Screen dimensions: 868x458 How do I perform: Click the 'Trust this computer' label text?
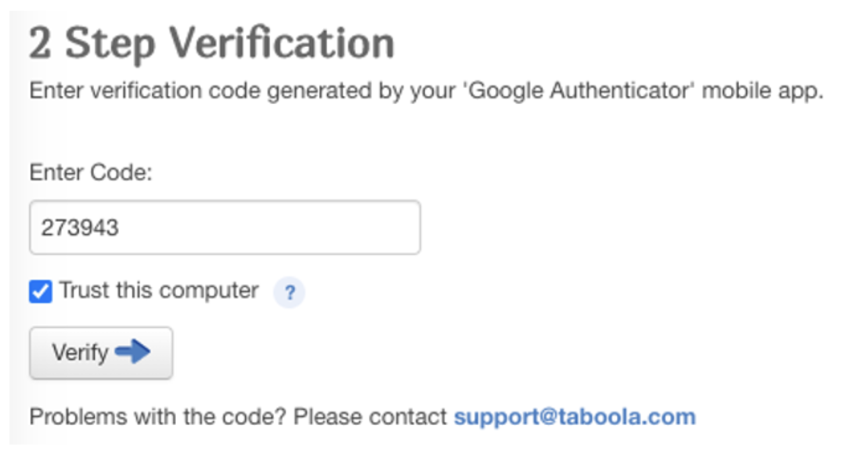coord(159,291)
